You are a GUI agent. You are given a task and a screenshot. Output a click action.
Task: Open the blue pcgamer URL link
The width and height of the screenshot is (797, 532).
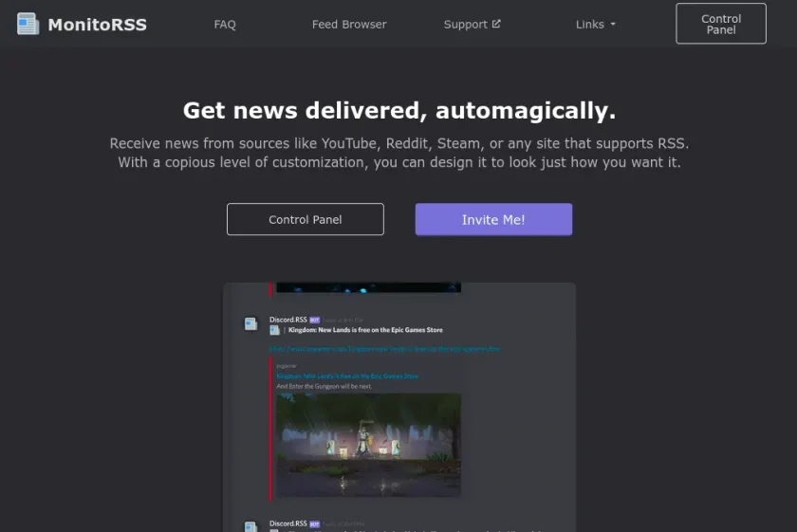(x=385, y=349)
